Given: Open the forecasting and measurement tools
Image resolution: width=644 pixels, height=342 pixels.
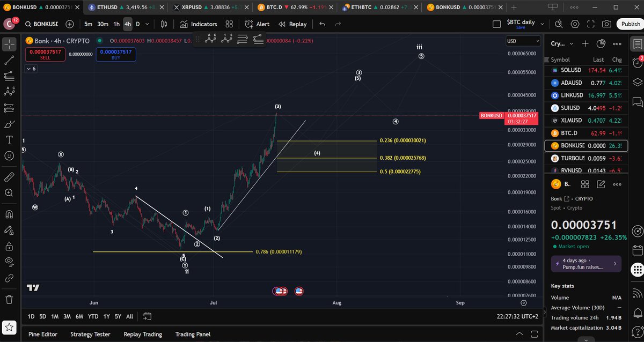Looking at the screenshot, I should (x=9, y=108).
